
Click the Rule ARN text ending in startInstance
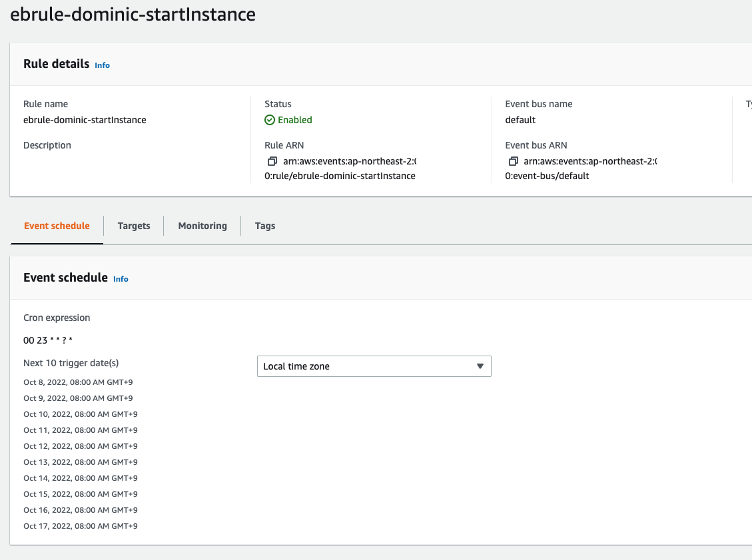[340, 176]
